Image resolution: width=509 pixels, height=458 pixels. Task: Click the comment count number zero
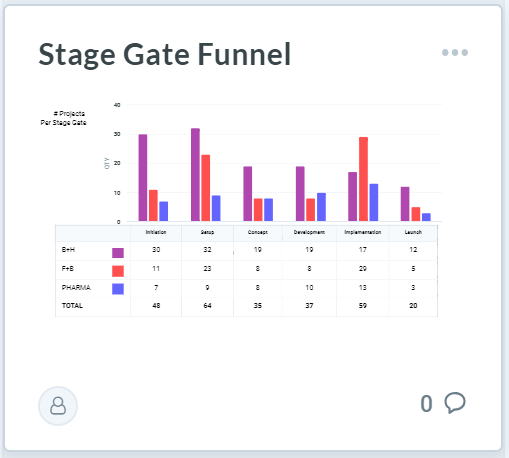click(426, 404)
